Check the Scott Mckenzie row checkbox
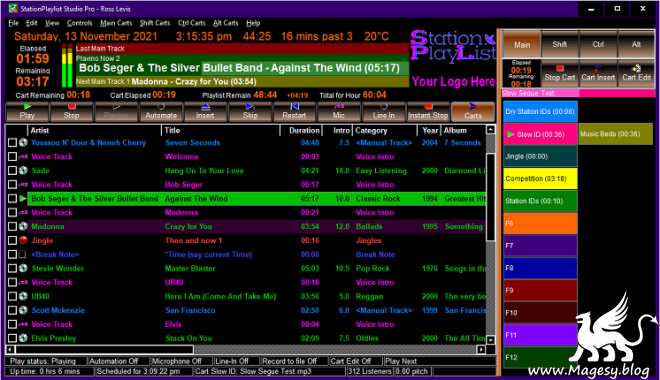660x380 pixels. [x=12, y=310]
